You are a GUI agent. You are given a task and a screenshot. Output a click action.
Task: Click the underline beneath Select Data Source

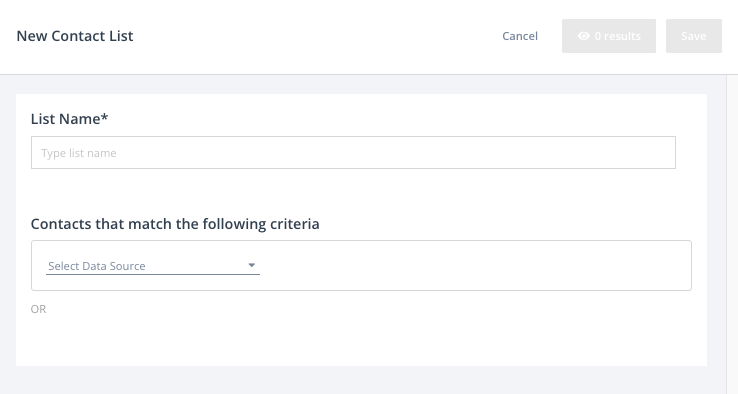[x=152, y=274]
